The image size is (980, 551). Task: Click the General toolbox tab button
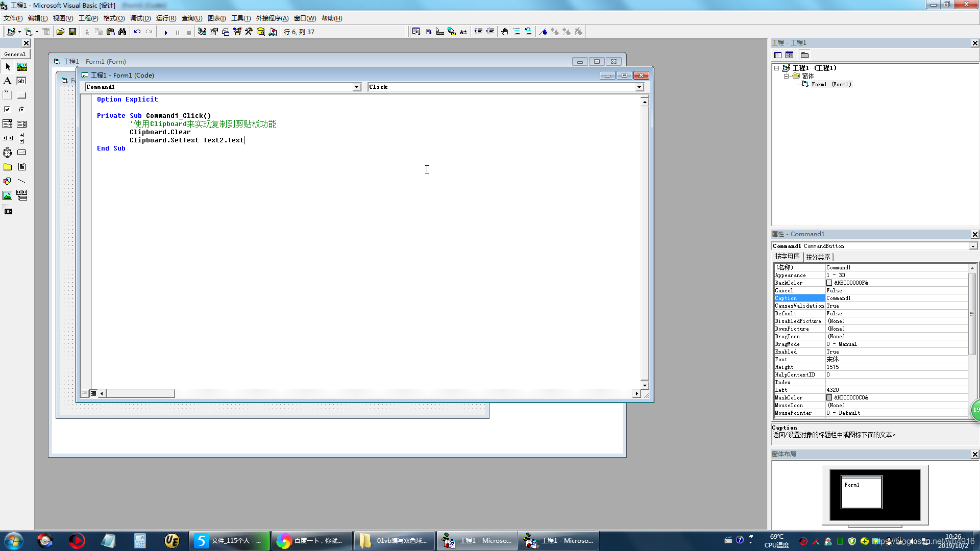15,54
